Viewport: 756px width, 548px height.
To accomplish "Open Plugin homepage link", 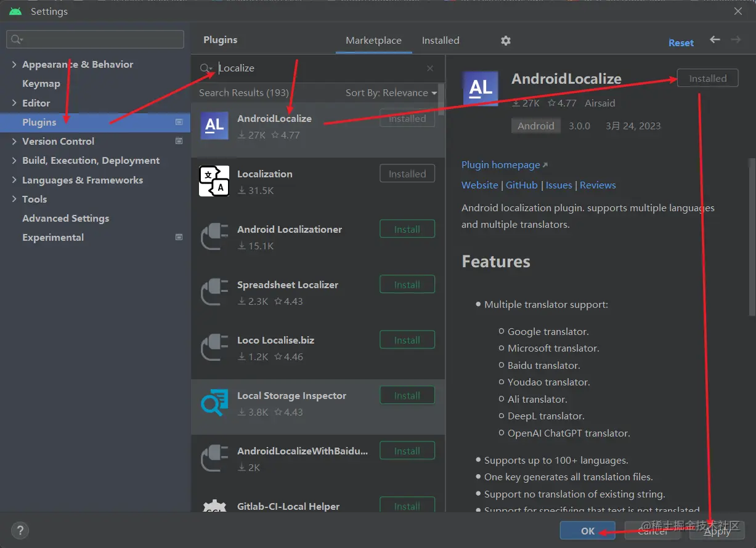I will tap(505, 165).
